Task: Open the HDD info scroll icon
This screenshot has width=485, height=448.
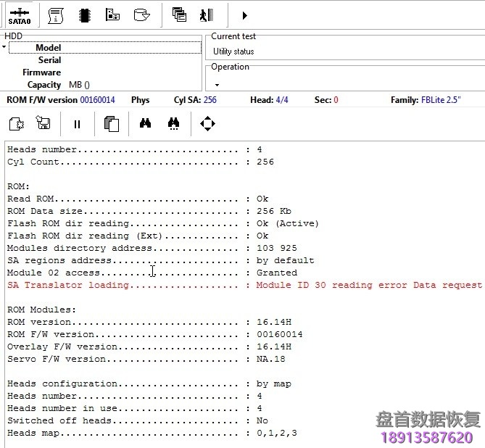Action: pos(56,15)
